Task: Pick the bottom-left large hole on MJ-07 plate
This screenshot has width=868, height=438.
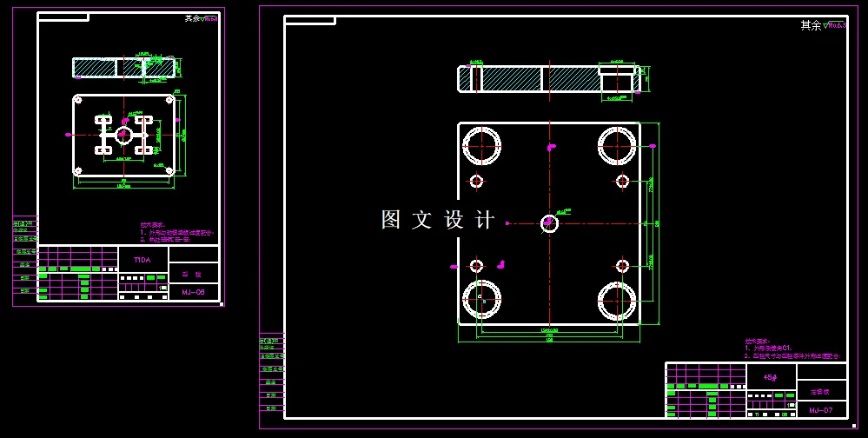Action: pos(481,301)
